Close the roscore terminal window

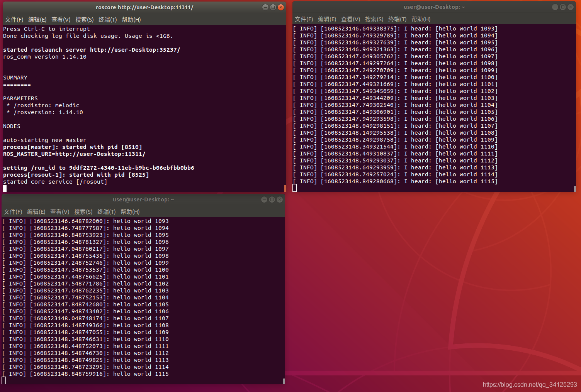(281, 7)
